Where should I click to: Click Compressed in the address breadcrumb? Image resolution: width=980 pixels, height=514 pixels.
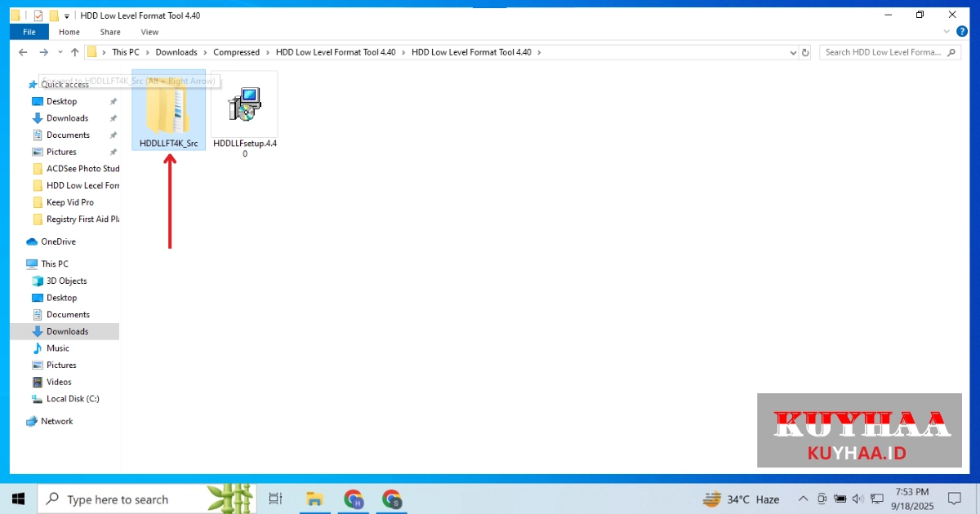[x=236, y=52]
